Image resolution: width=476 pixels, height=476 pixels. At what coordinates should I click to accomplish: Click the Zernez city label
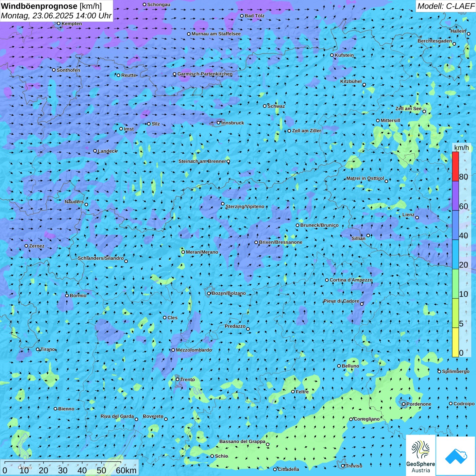click(37, 246)
